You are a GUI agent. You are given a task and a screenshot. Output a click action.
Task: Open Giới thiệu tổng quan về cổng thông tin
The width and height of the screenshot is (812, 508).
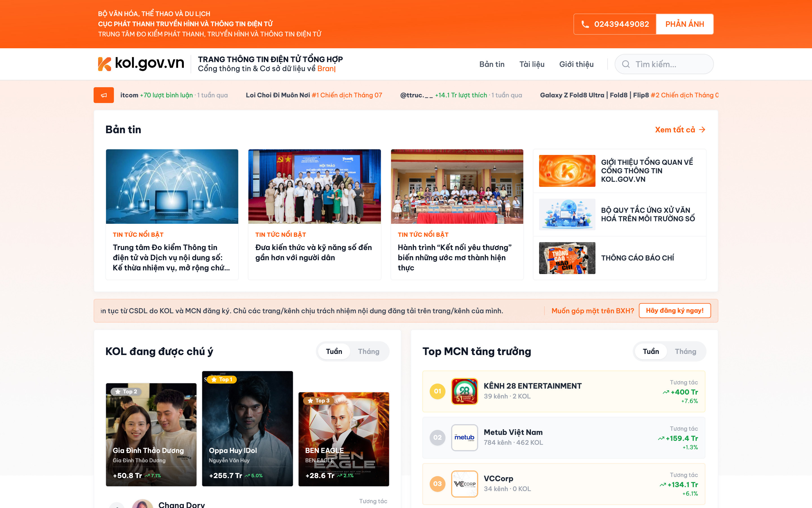point(619,171)
